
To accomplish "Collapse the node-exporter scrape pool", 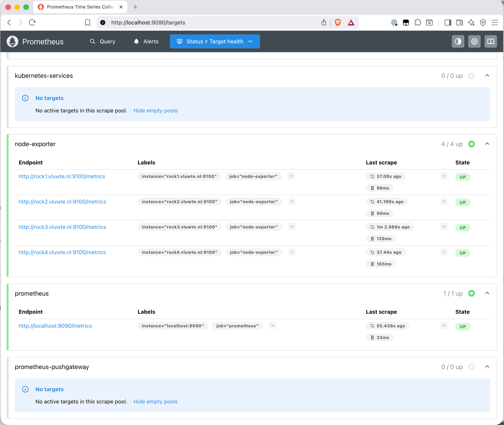I will pyautogui.click(x=487, y=144).
